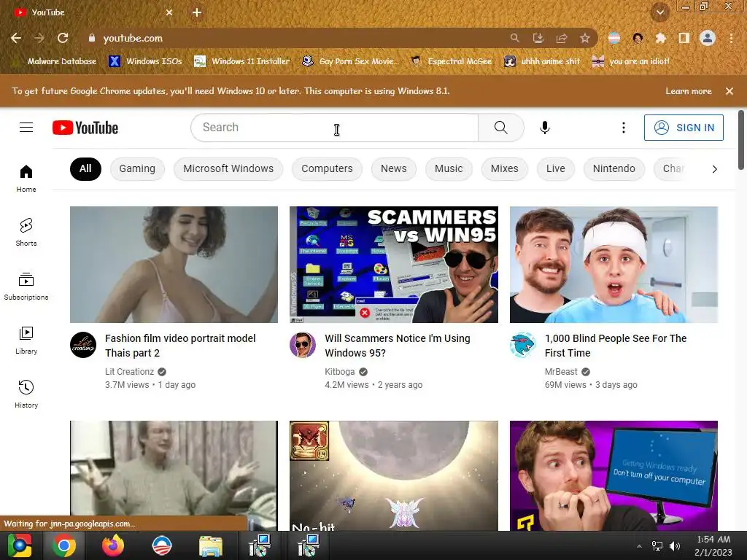Viewport: 747px width, 560px height.
Task: Open YouTube settings three-dot menu
Action: [623, 128]
